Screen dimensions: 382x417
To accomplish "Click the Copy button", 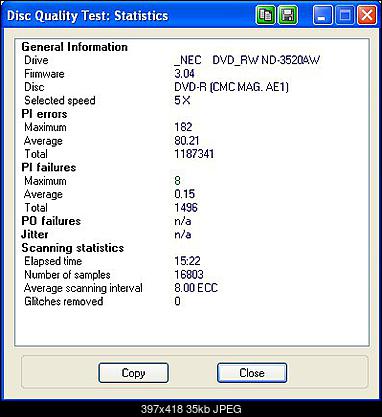I will coord(133,373).
